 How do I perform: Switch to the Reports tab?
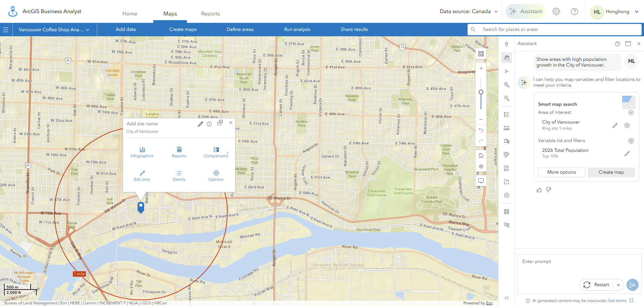210,14
